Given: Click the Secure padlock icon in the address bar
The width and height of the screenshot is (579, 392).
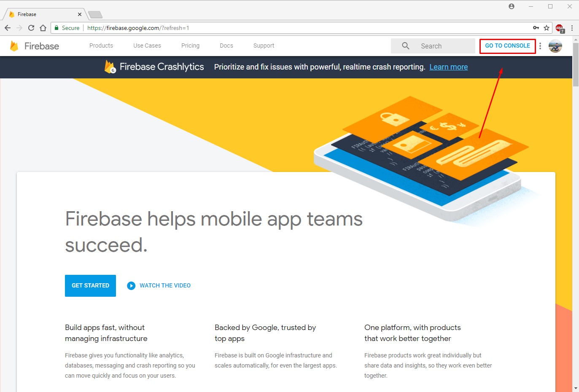Looking at the screenshot, I should pyautogui.click(x=57, y=28).
